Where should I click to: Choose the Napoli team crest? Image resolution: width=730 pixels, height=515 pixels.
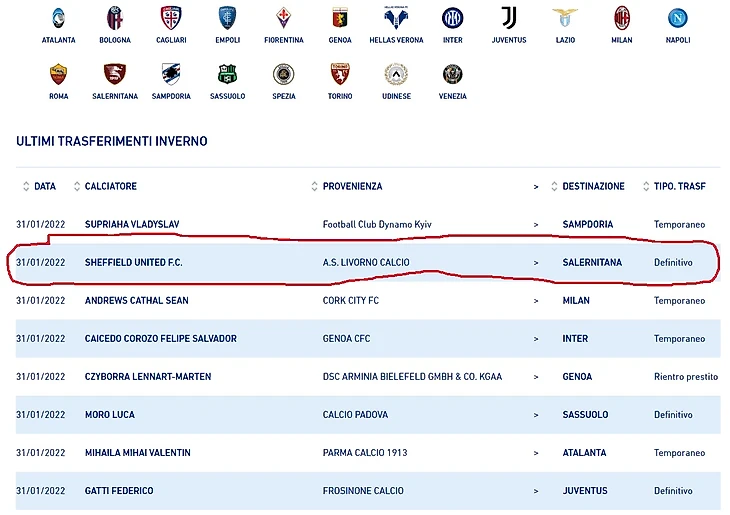pyautogui.click(x=678, y=18)
